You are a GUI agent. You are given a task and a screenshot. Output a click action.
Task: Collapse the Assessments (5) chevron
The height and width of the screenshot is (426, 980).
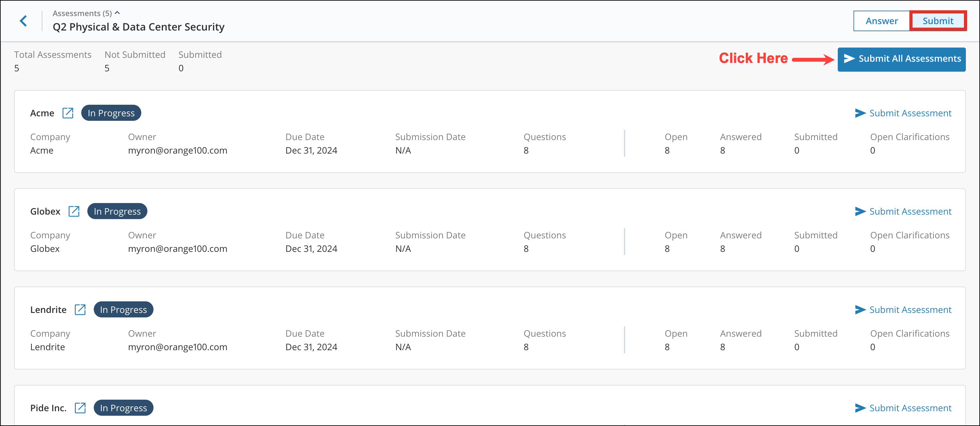(x=118, y=13)
